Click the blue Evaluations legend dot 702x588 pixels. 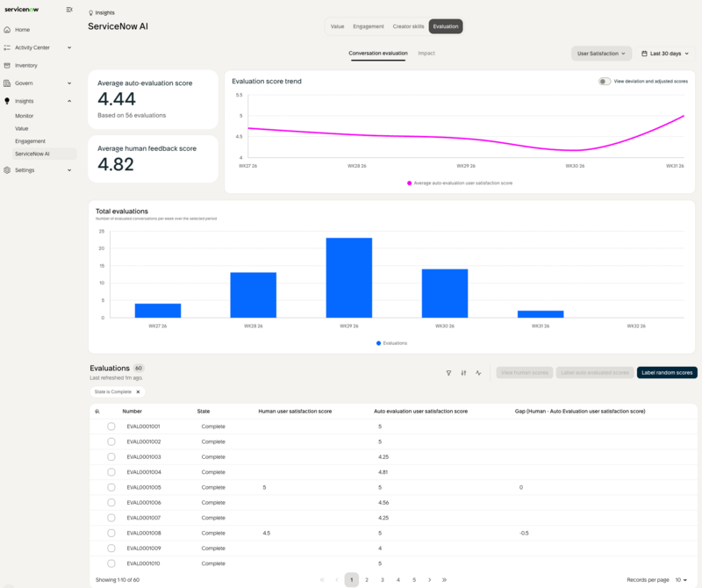pos(378,343)
